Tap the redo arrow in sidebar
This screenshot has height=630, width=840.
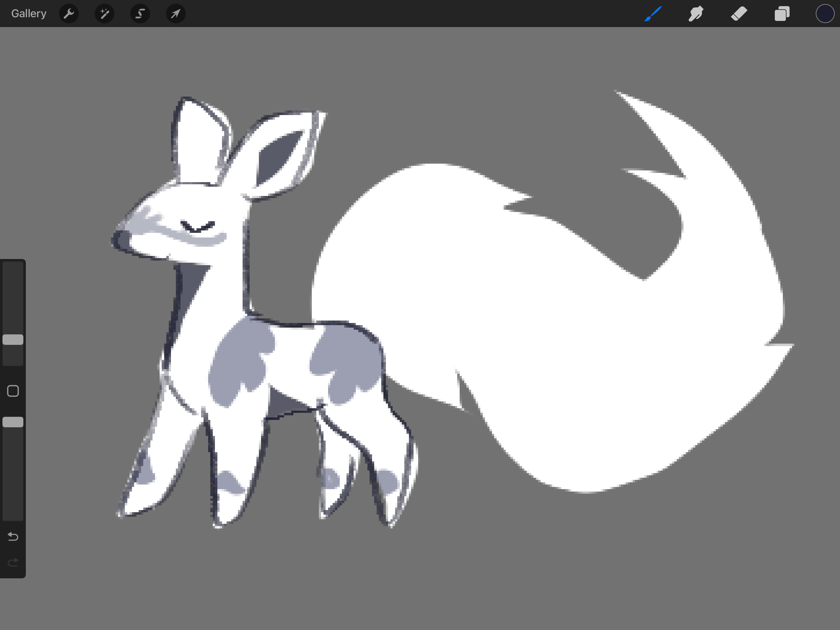click(x=13, y=562)
